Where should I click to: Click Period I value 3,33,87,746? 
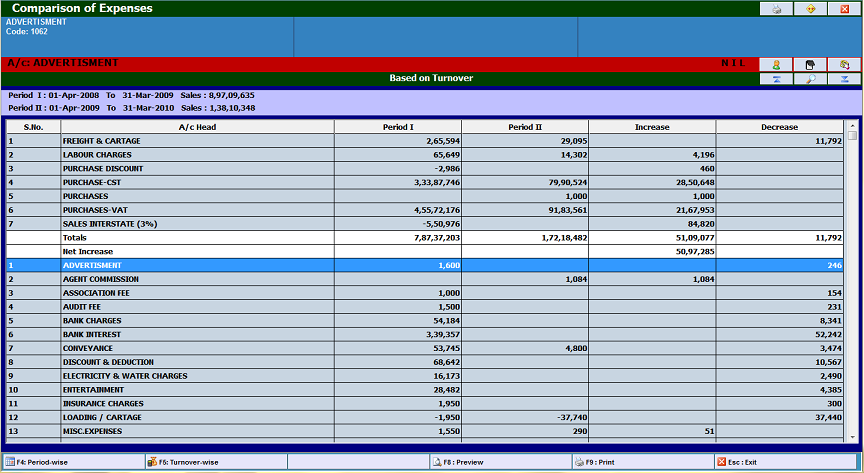click(x=437, y=182)
